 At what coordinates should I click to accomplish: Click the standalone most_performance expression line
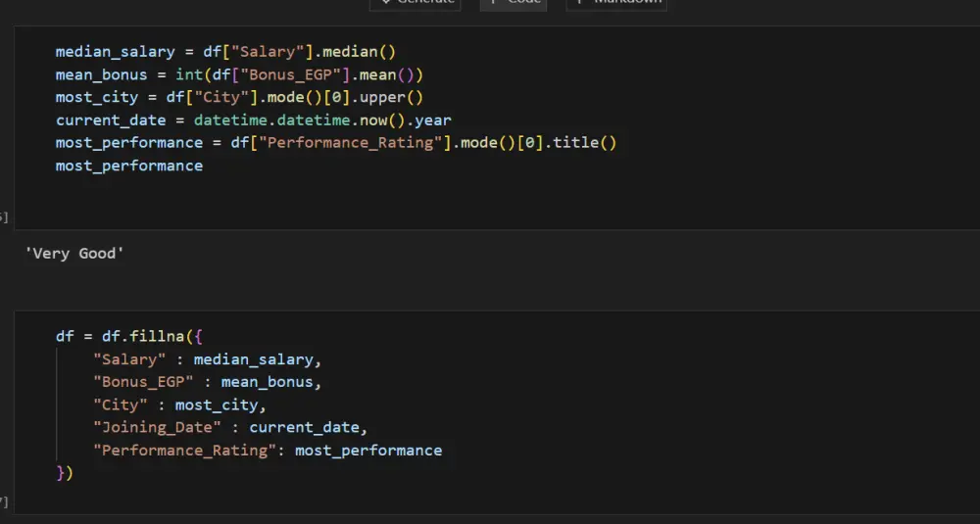coord(129,166)
